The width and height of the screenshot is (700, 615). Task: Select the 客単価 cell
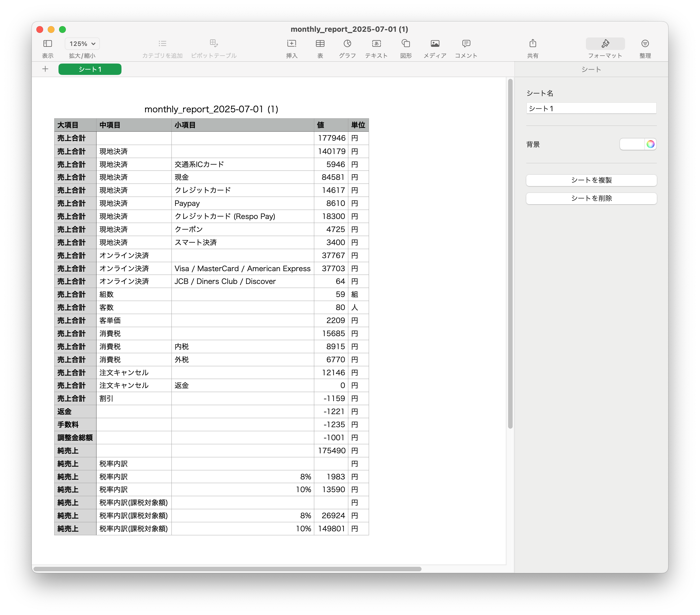click(x=134, y=320)
